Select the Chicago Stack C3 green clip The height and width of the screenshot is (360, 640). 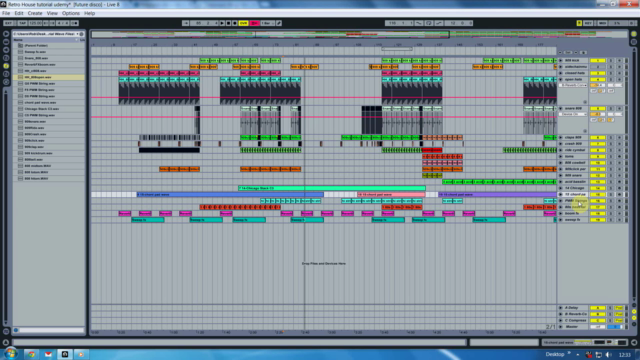pos(331,188)
